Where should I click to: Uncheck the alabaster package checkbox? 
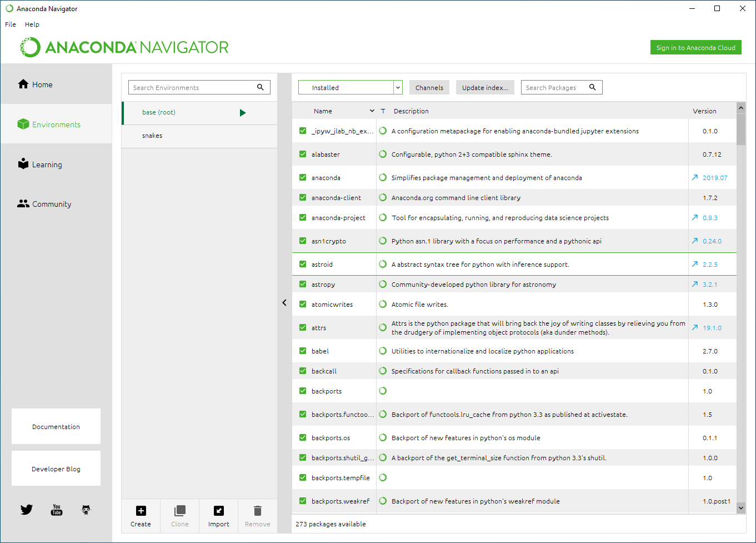point(303,155)
